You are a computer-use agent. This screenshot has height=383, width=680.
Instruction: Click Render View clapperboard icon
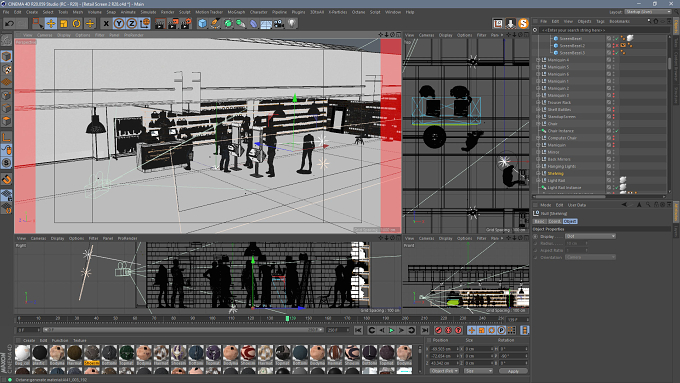160,23
